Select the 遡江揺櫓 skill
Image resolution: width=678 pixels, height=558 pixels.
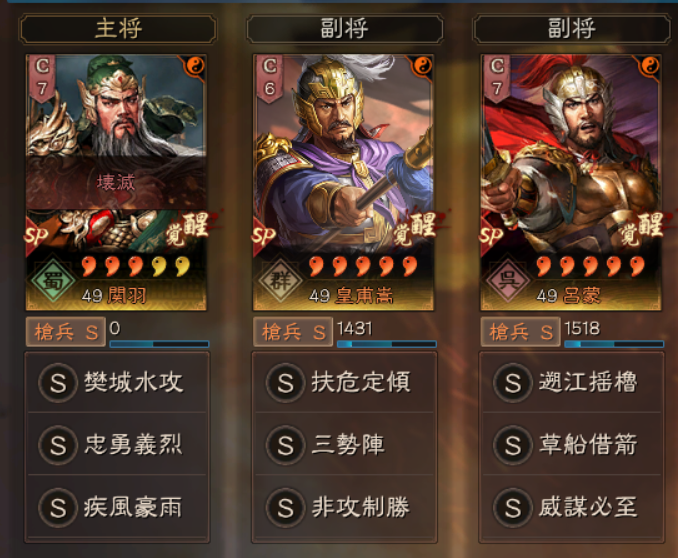click(x=572, y=383)
